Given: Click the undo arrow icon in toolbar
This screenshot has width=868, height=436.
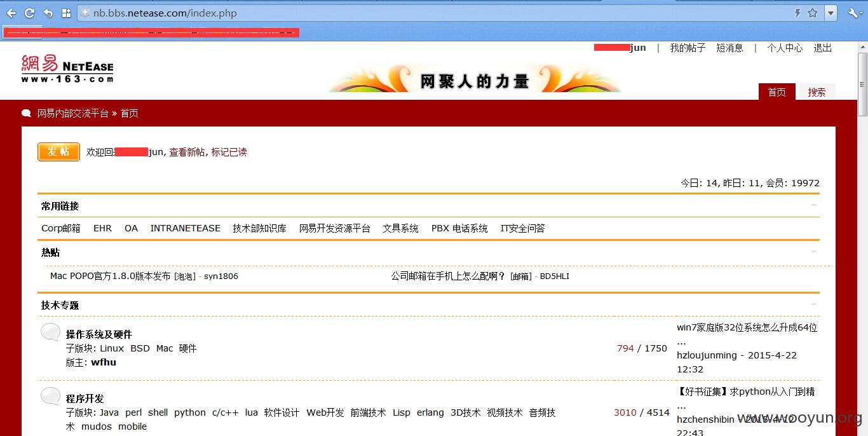Looking at the screenshot, I should (48, 13).
